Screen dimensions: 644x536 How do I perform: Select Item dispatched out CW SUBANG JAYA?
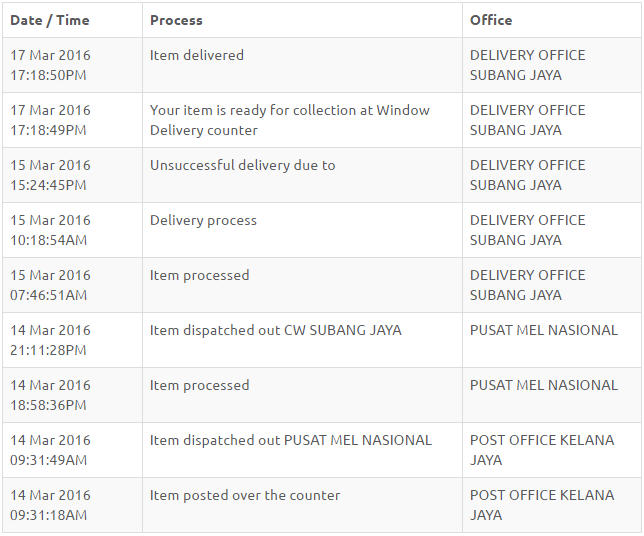pos(276,330)
